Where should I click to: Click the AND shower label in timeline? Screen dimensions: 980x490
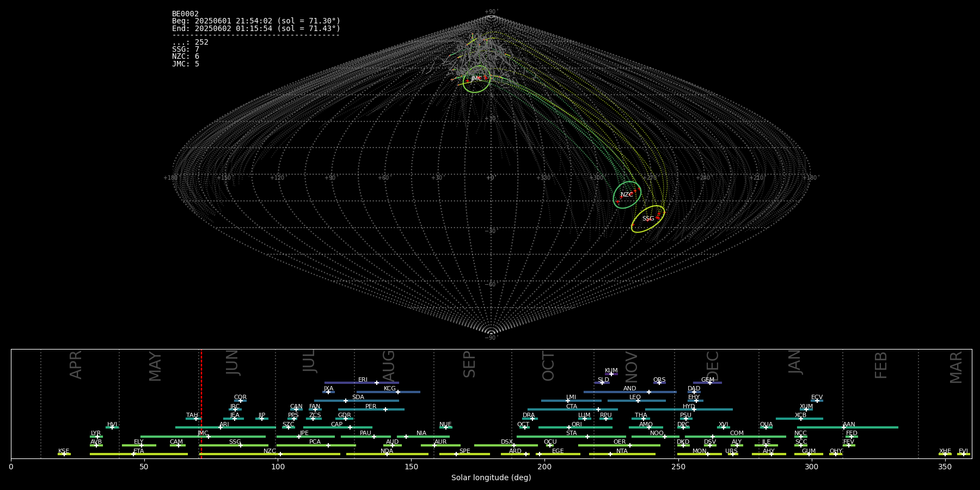629,389
